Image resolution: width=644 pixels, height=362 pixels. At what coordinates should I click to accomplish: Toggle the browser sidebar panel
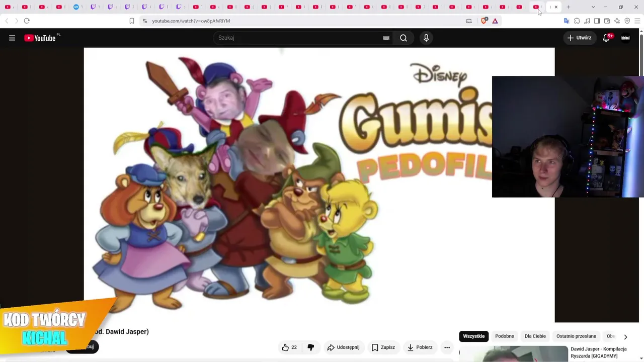597,21
